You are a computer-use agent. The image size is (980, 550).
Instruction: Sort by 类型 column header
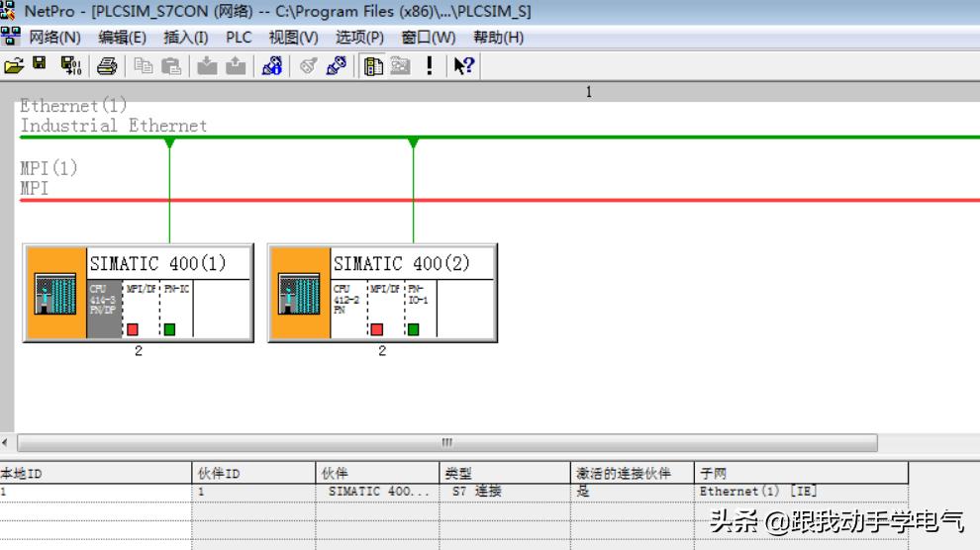point(505,473)
